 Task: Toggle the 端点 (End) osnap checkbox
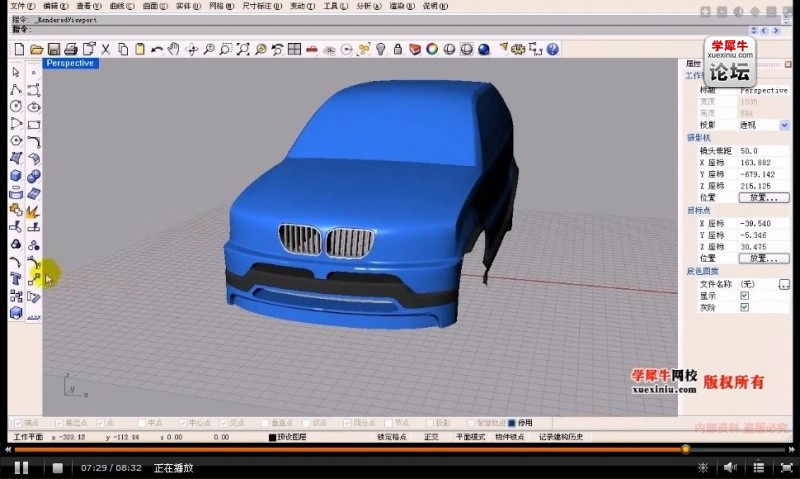point(18,423)
